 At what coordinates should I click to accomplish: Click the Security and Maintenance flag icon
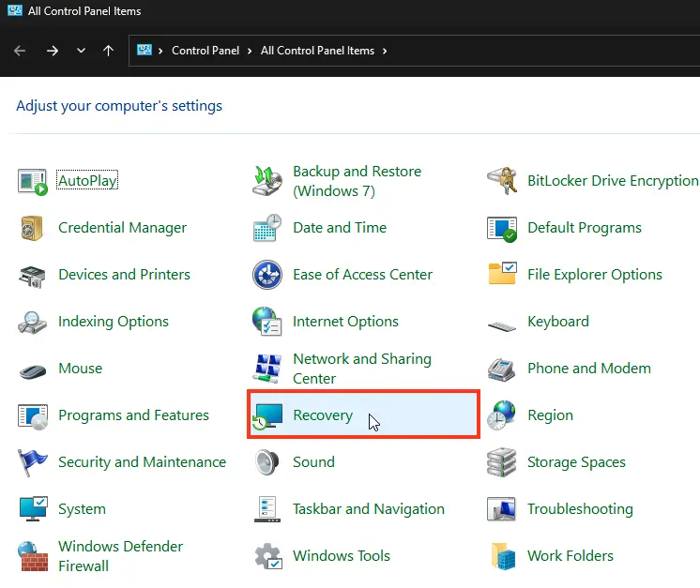[x=33, y=462]
